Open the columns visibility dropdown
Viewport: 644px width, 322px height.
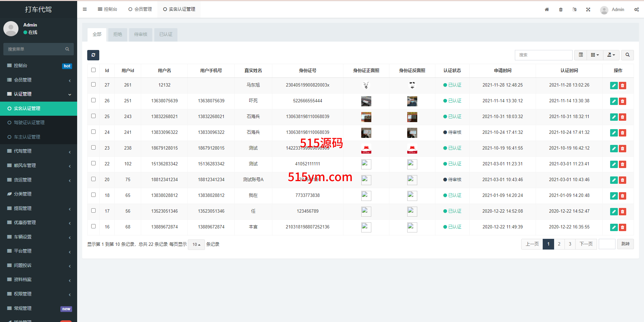point(595,55)
